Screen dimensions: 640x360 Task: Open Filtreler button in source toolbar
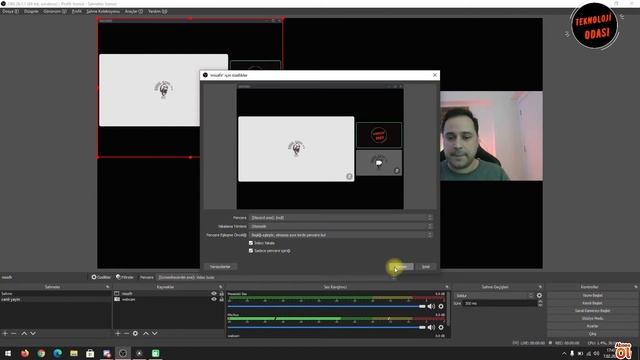[125, 277]
